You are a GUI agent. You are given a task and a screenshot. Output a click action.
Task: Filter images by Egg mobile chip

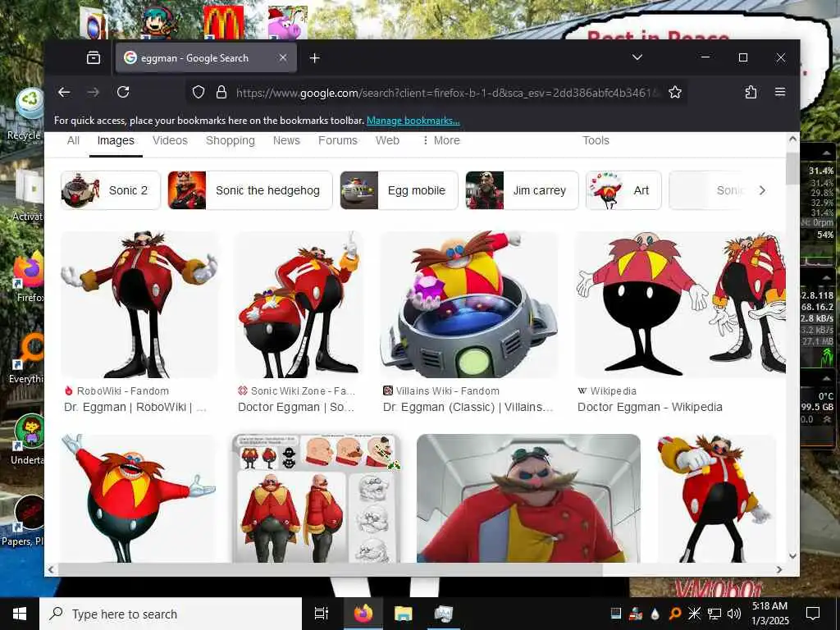[399, 190]
